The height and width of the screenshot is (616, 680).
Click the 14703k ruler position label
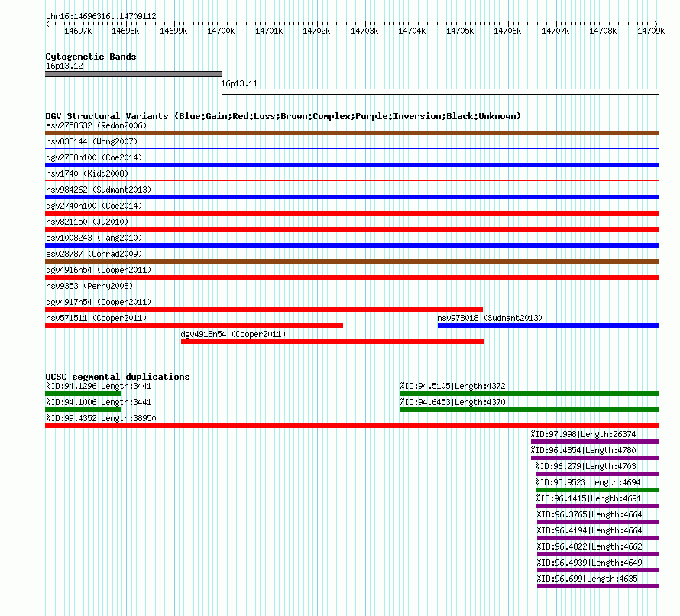(364, 31)
